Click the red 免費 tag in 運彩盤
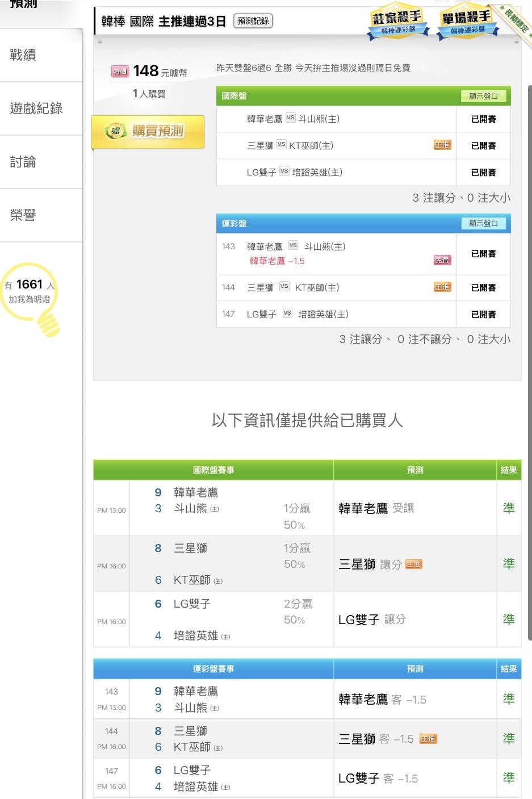The image size is (532, 799). [x=442, y=260]
